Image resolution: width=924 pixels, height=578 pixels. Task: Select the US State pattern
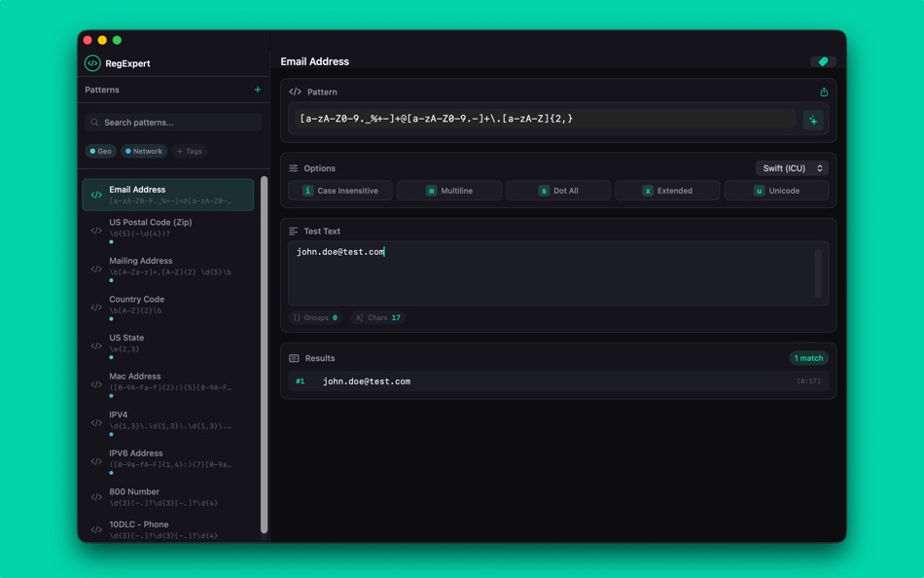(168, 345)
